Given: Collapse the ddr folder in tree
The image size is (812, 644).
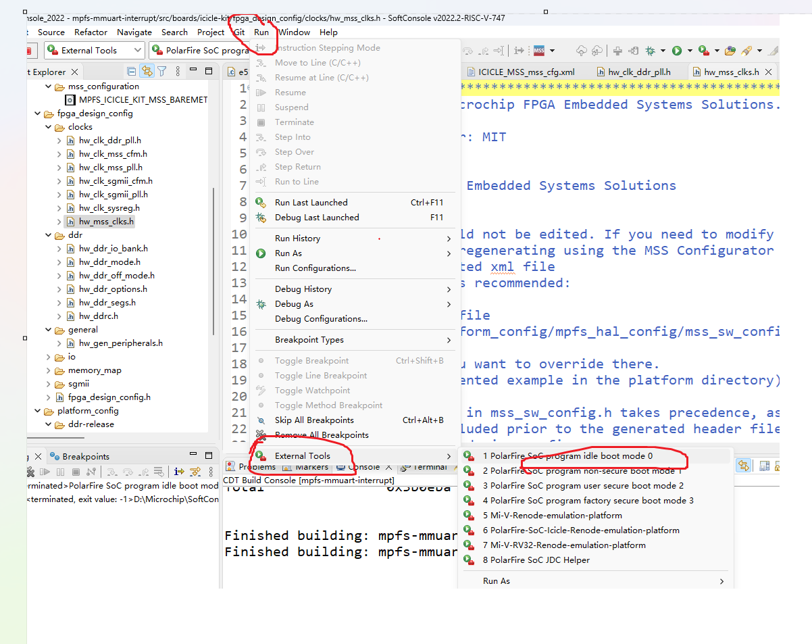Looking at the screenshot, I should coord(48,235).
